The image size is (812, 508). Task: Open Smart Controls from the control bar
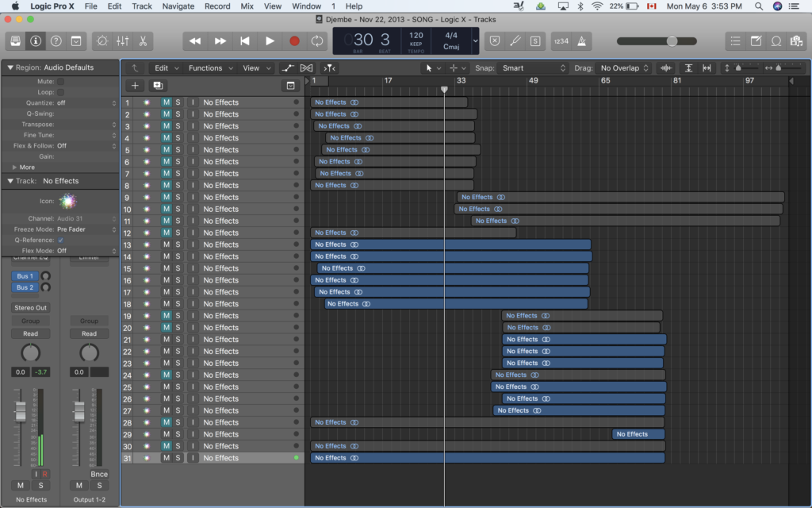point(102,40)
